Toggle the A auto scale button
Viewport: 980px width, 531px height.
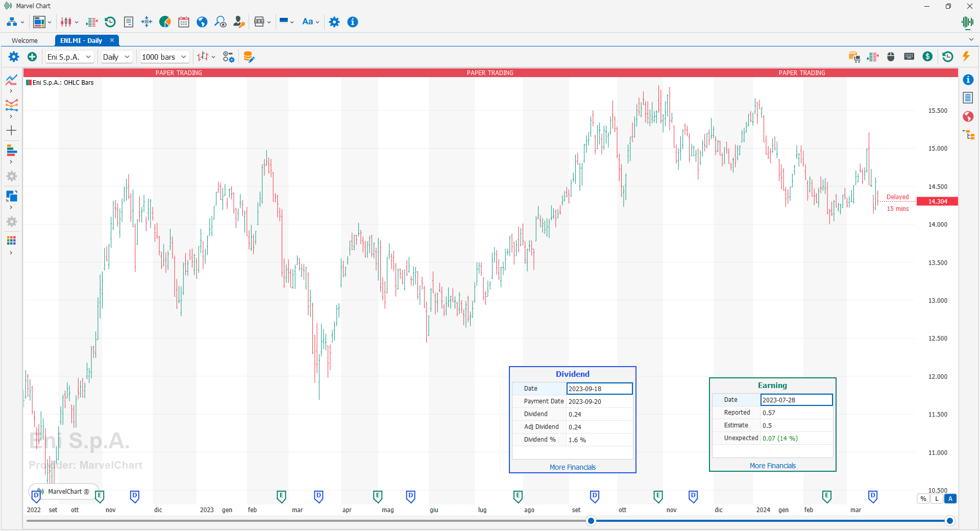[x=950, y=499]
